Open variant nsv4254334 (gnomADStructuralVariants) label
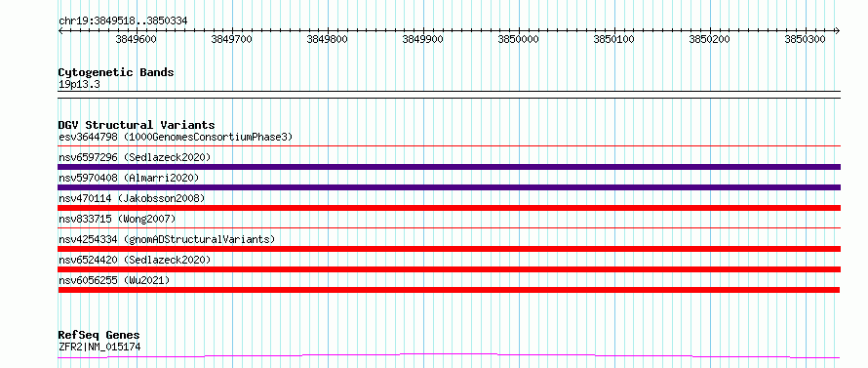The width and height of the screenshot is (868, 368). coord(167,239)
